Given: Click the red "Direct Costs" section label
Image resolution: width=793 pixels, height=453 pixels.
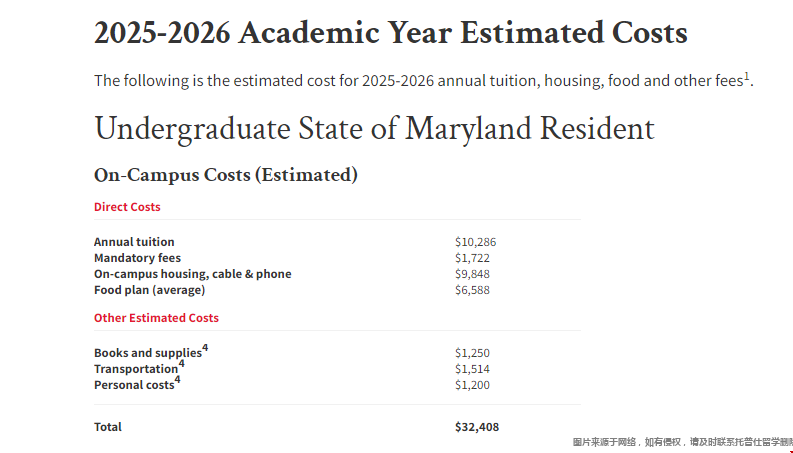Looking at the screenshot, I should (127, 207).
